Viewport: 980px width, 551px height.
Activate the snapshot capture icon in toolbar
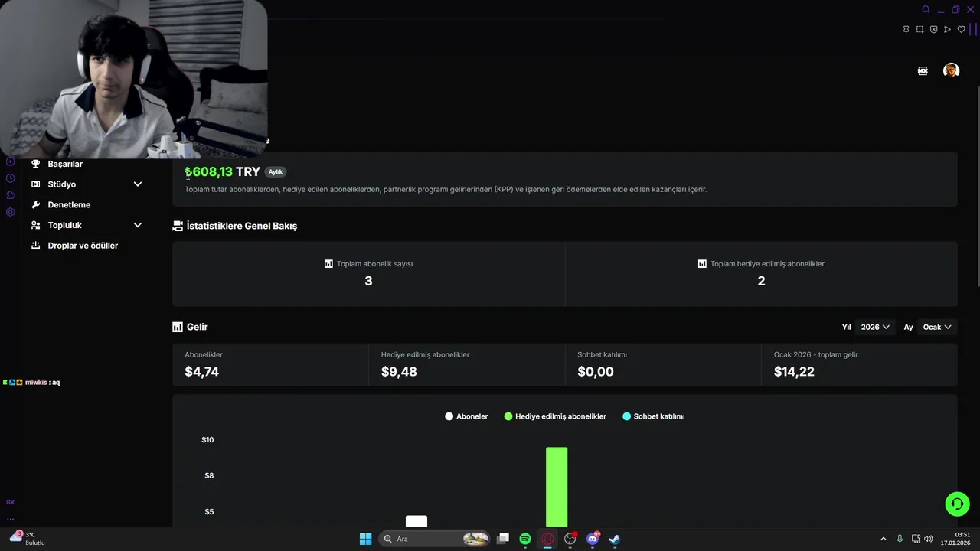(920, 30)
